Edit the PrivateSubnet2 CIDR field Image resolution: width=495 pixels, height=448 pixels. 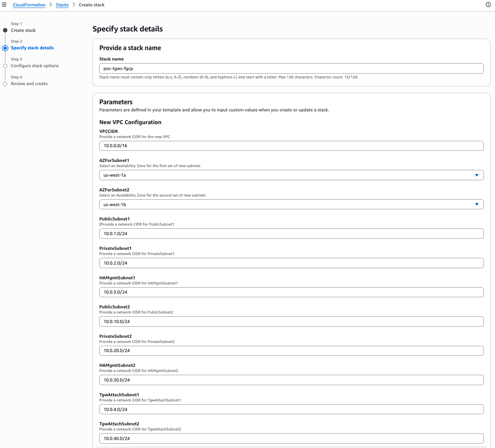click(291, 351)
